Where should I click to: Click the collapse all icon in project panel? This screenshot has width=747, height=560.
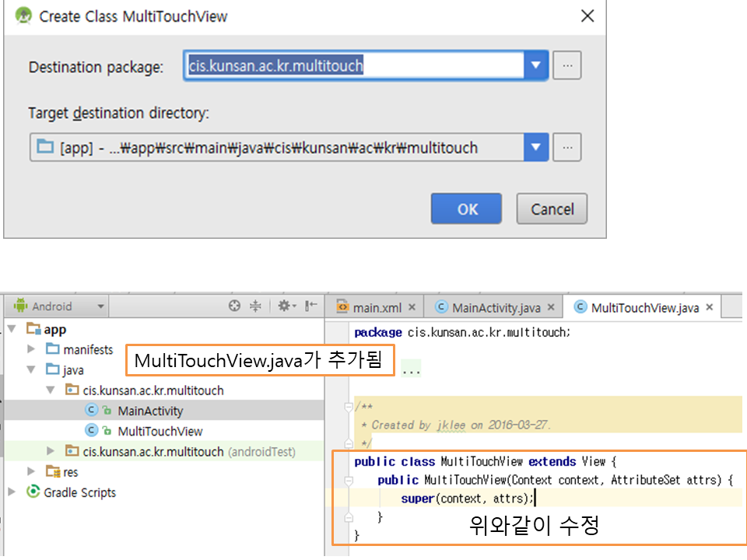(255, 306)
